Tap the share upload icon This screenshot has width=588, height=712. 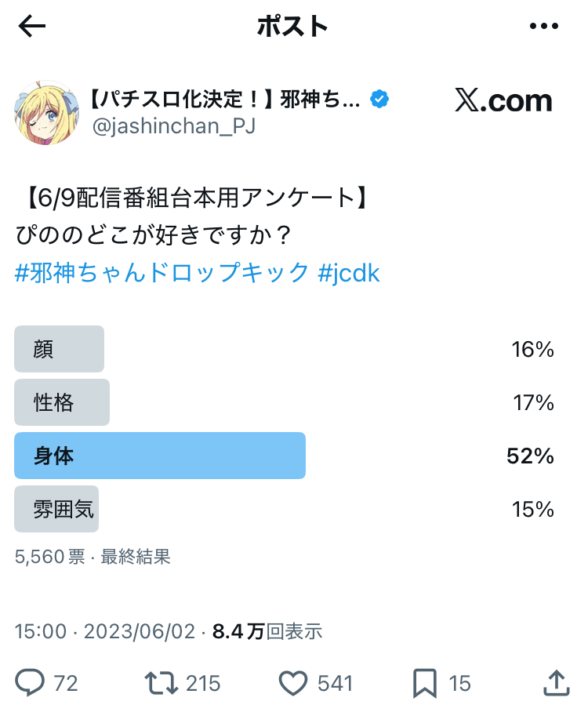[554, 683]
